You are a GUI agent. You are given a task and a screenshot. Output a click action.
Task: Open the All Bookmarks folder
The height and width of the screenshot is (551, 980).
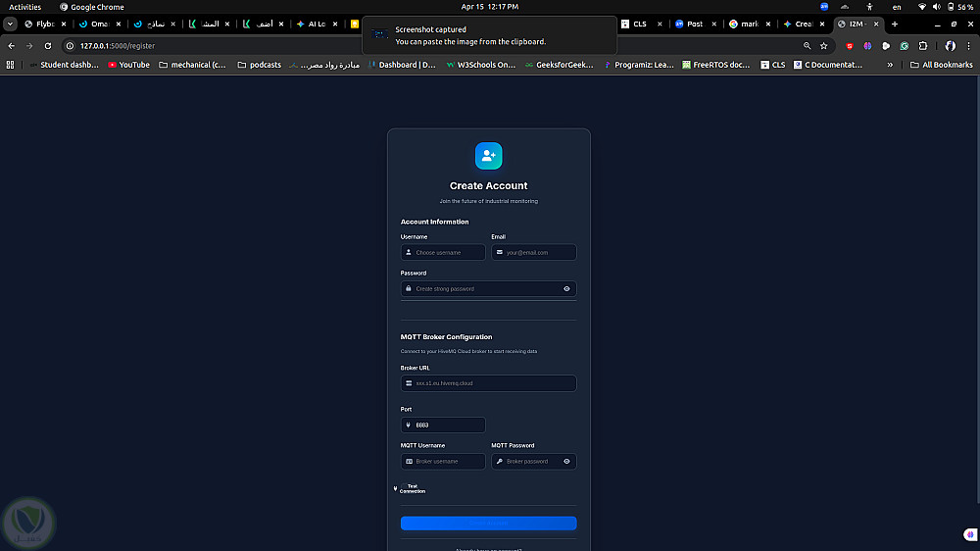pyautogui.click(x=941, y=65)
